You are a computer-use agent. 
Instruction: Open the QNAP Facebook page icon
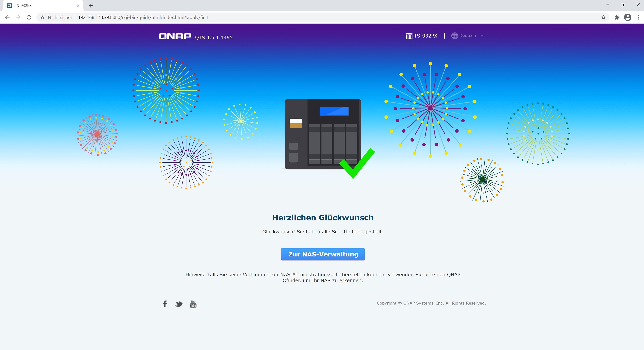click(165, 304)
